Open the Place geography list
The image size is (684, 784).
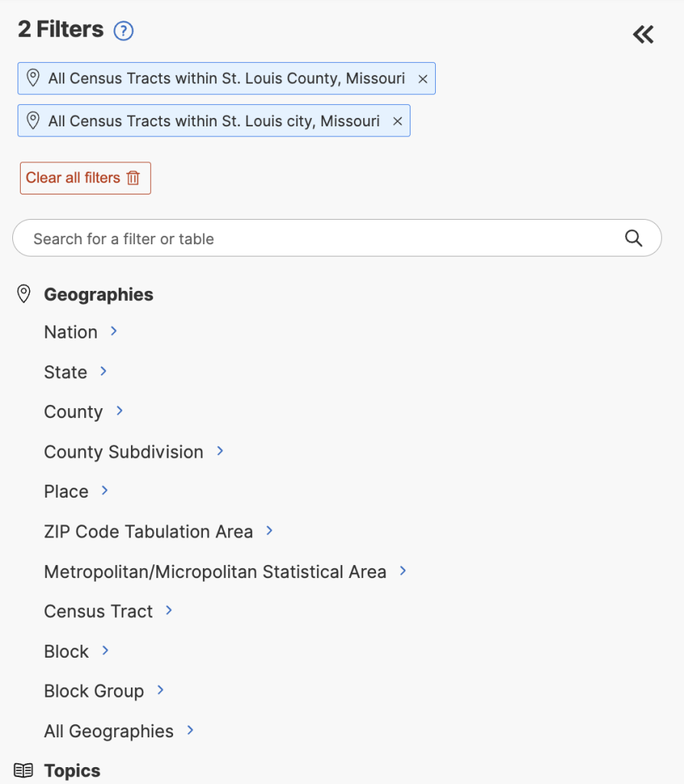click(x=67, y=492)
